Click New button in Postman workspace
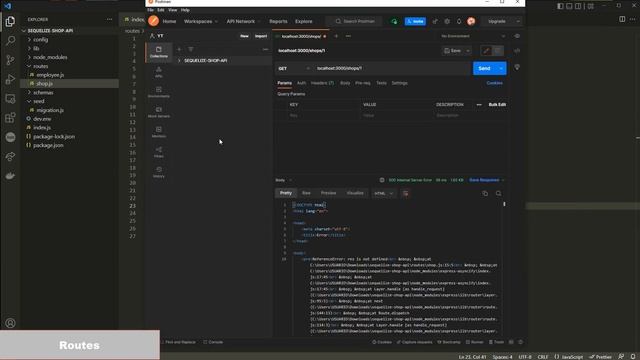Viewport: 640px width, 360px height. pos(244,36)
